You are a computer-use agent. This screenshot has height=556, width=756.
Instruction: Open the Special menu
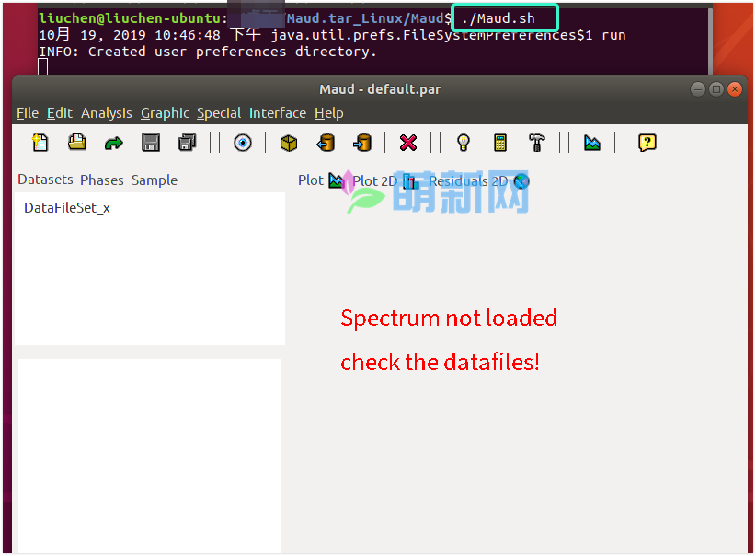coord(219,113)
